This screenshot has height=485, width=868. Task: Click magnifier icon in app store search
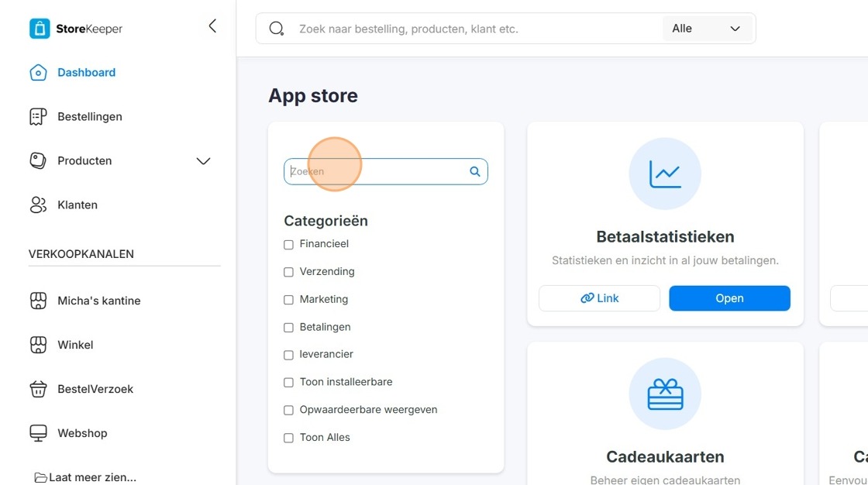475,172
